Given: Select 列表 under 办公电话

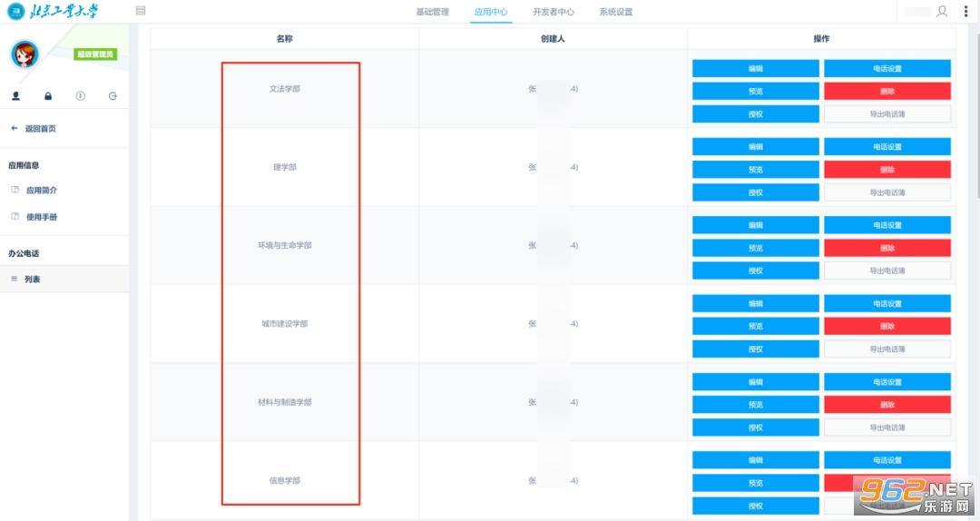Looking at the screenshot, I should click(x=33, y=280).
